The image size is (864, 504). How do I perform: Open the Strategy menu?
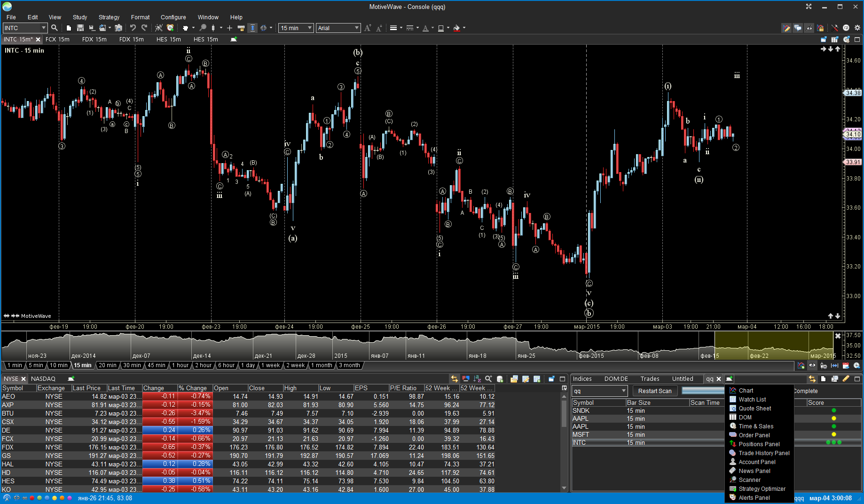(x=109, y=17)
